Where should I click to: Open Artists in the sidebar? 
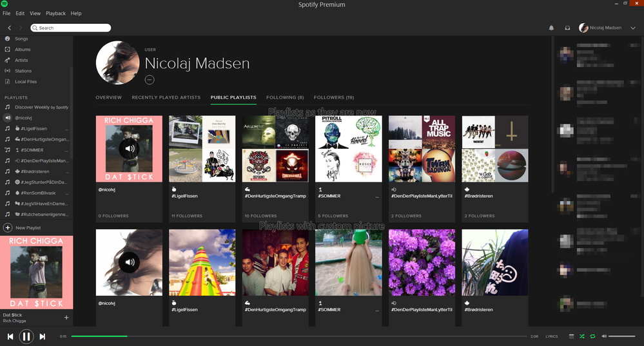coord(21,60)
